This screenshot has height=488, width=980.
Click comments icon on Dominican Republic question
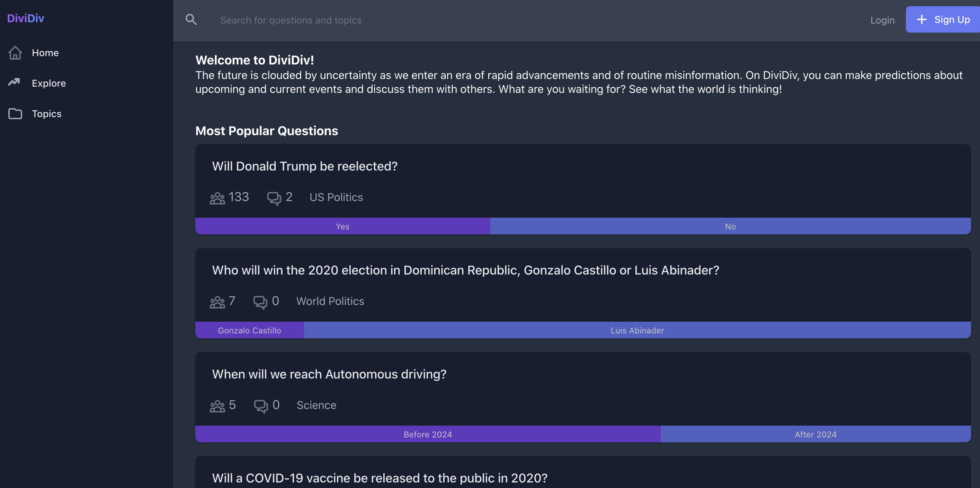pos(260,302)
